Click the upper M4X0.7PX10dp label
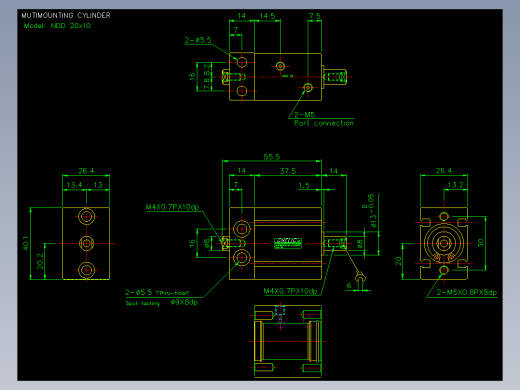Screen dimensions: 520x390 172,207
